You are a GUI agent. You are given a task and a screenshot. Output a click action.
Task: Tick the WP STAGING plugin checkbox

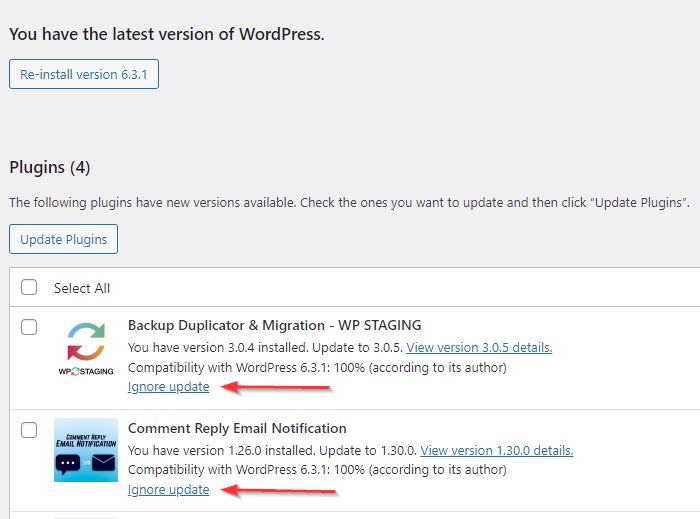(29, 327)
